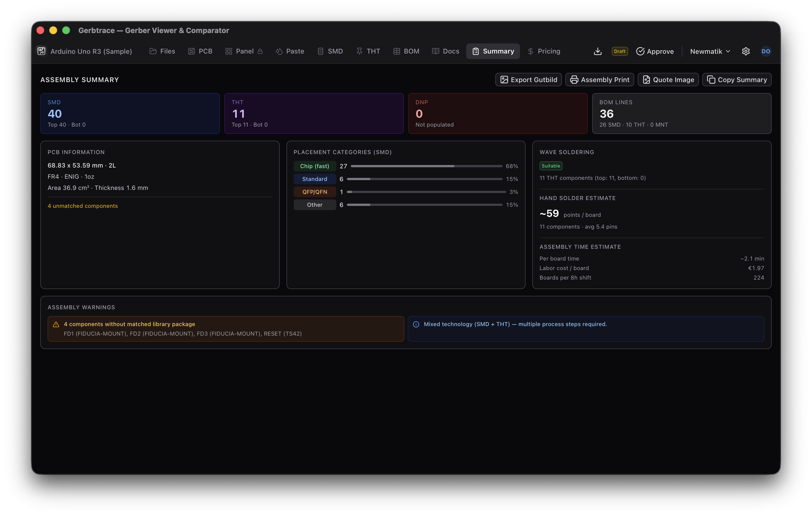Image resolution: width=812 pixels, height=516 pixels.
Task: Click the '€1.97' labor cost value
Action: (x=756, y=268)
